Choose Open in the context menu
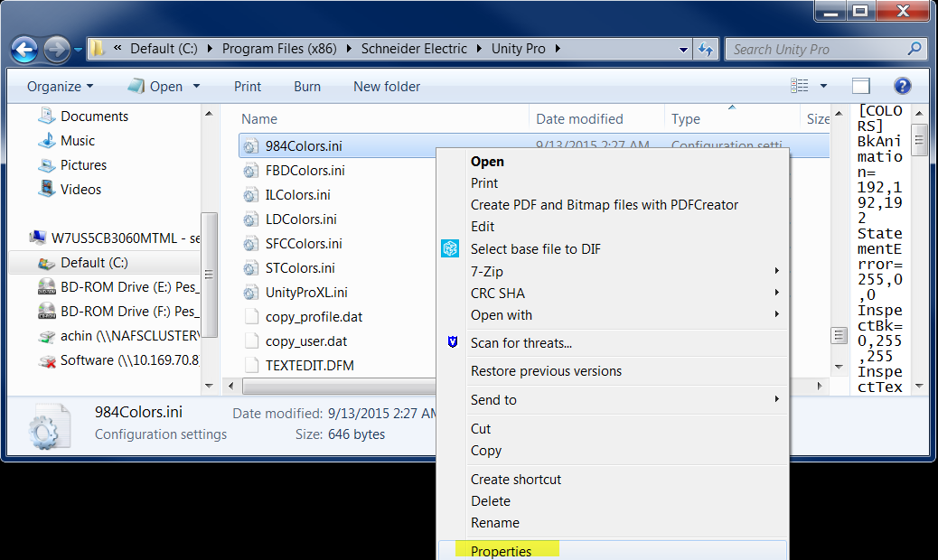 pos(614,162)
